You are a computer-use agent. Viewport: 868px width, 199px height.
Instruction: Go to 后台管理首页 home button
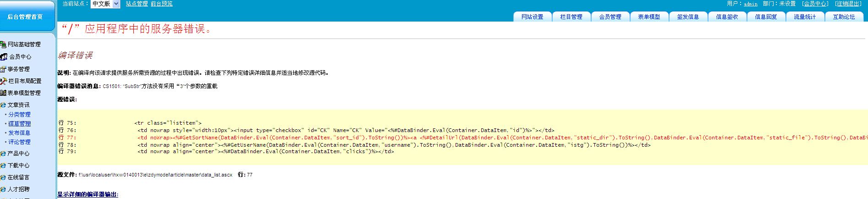pos(25,17)
